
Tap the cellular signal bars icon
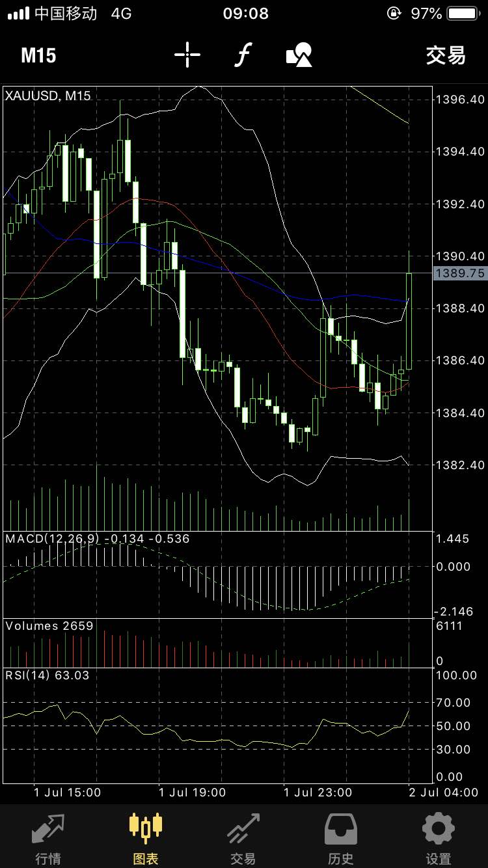coord(18,13)
